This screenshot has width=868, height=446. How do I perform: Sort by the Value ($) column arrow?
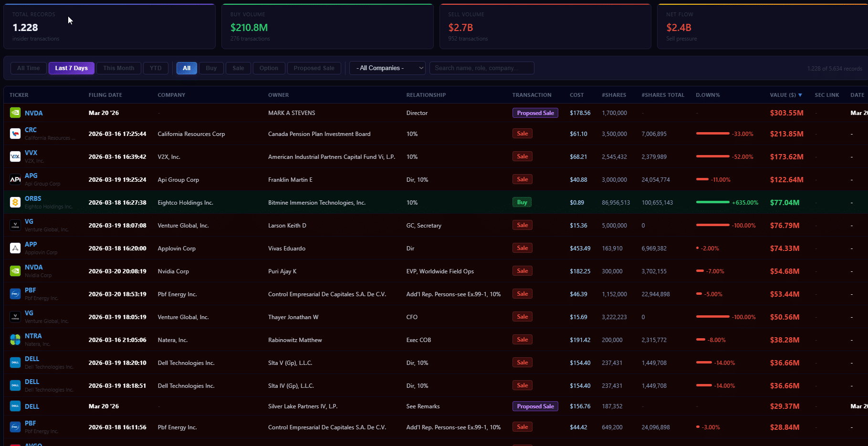(x=800, y=95)
